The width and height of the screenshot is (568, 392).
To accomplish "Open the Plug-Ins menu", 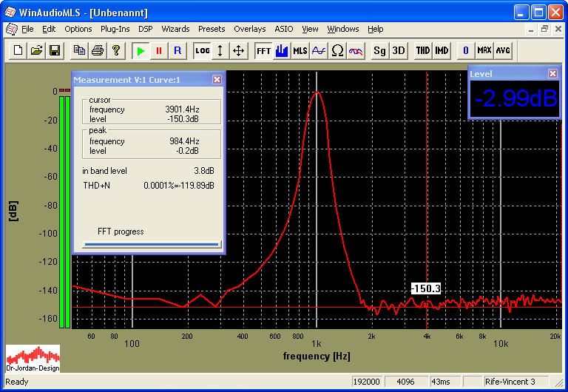I will click(115, 29).
